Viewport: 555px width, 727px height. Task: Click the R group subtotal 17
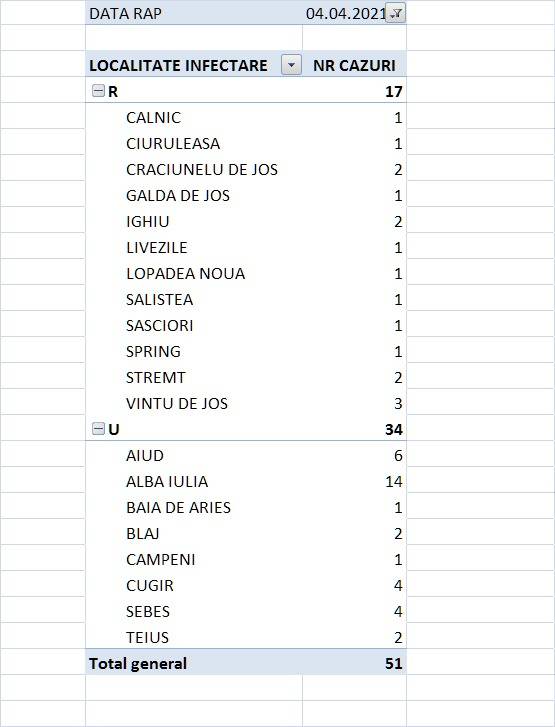click(393, 91)
